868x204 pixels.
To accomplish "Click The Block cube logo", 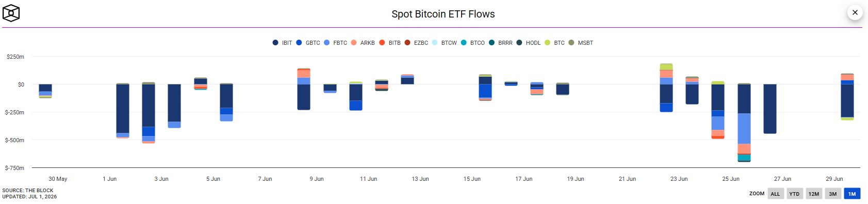I will [x=11, y=13].
